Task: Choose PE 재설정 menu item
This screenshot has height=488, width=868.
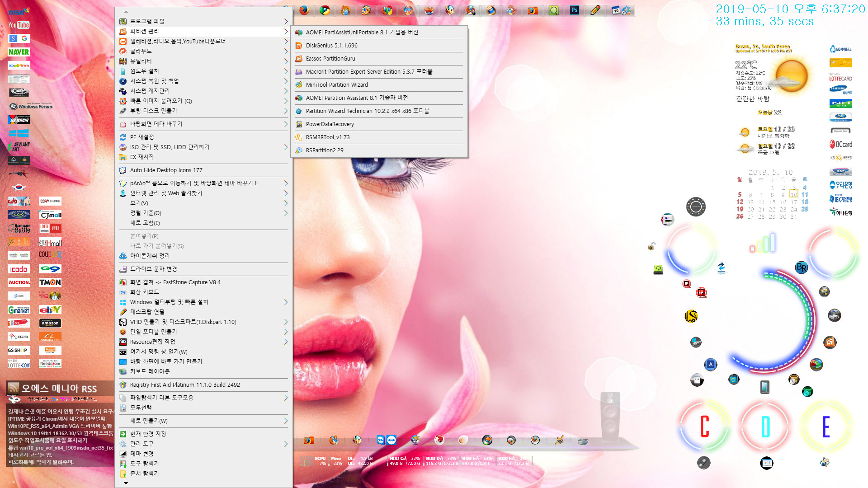Action: [x=203, y=137]
